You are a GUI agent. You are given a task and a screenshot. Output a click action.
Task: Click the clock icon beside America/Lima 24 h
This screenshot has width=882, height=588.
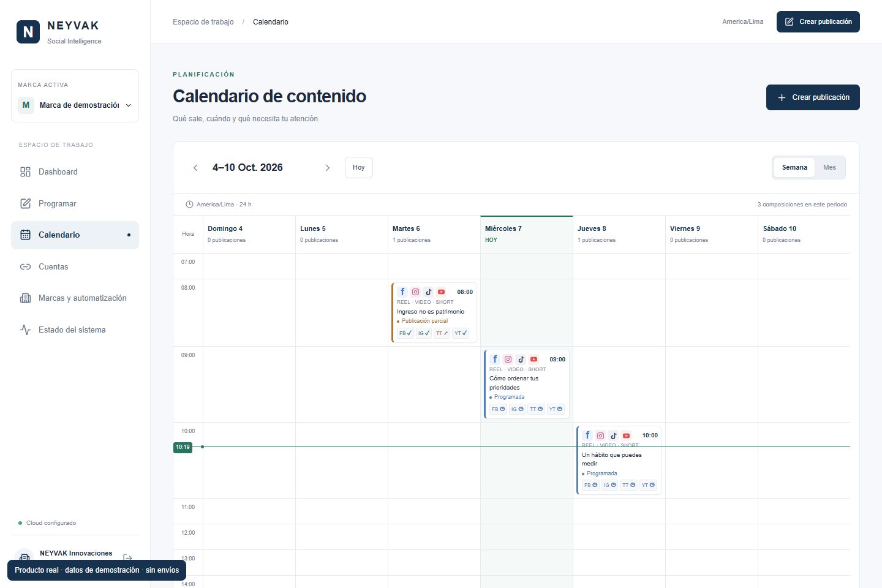[189, 205]
